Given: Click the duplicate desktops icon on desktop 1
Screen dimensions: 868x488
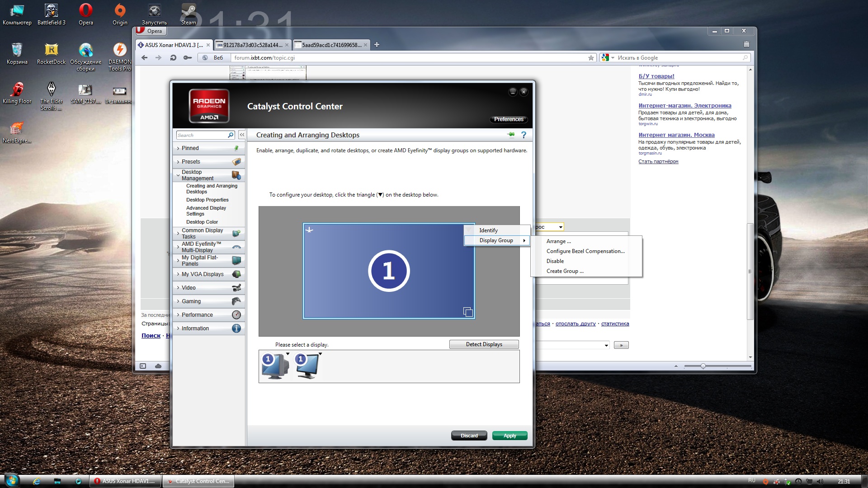Looking at the screenshot, I should click(x=468, y=312).
